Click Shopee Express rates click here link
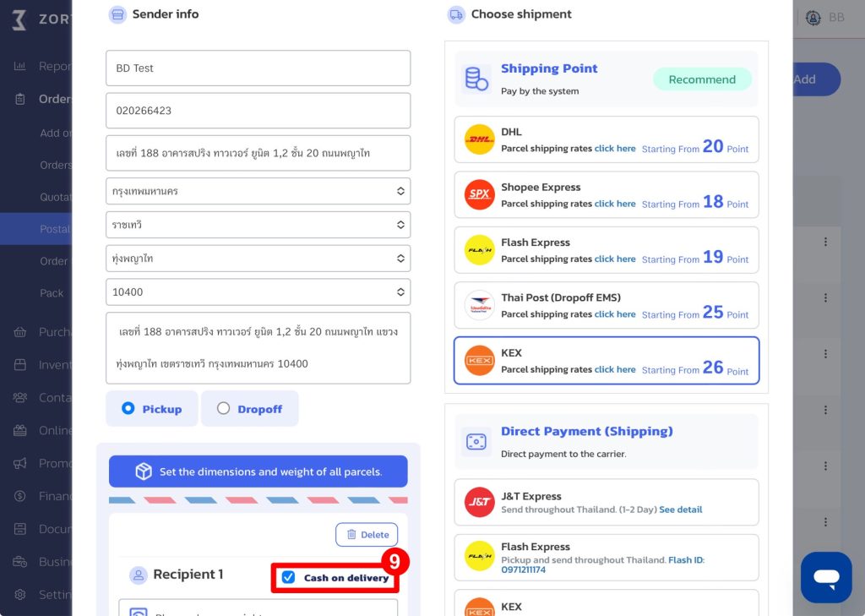 point(615,204)
